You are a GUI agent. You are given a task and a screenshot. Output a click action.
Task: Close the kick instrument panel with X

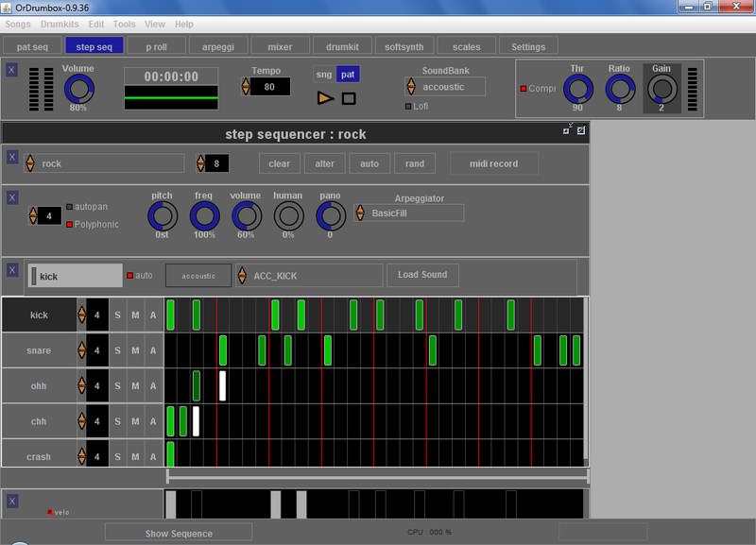(12, 270)
